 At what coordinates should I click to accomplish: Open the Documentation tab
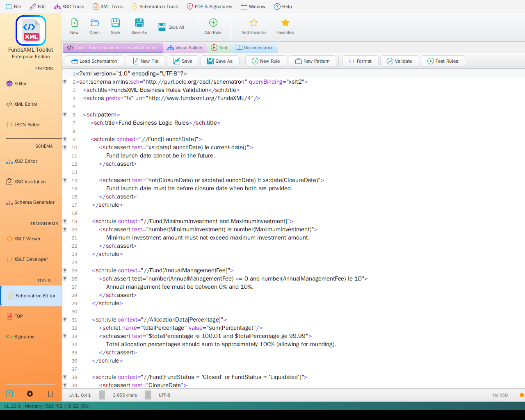point(255,48)
